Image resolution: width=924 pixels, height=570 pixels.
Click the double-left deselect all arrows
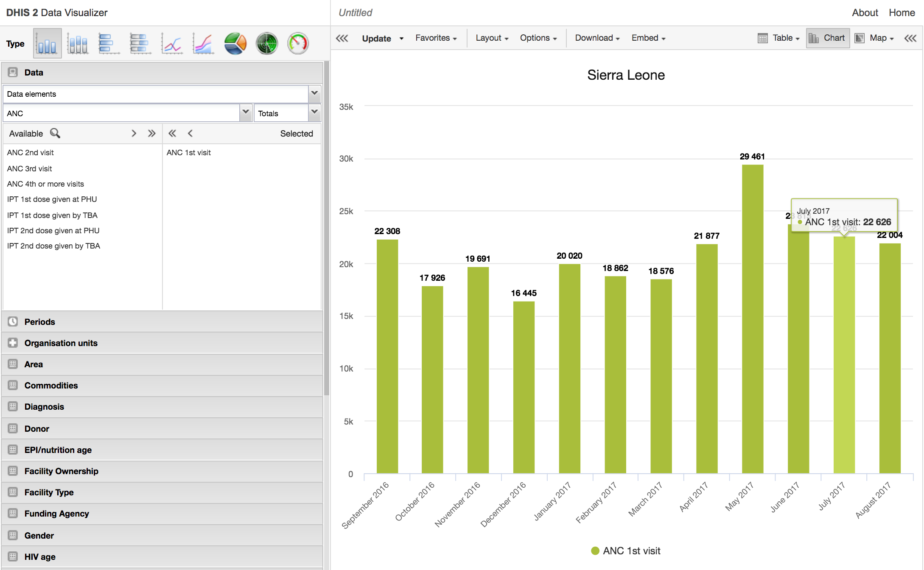(172, 133)
